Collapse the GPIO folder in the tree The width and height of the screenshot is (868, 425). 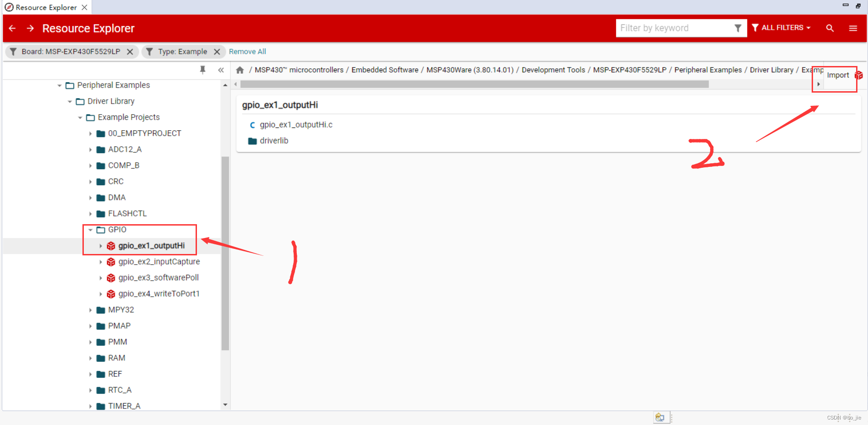point(90,230)
